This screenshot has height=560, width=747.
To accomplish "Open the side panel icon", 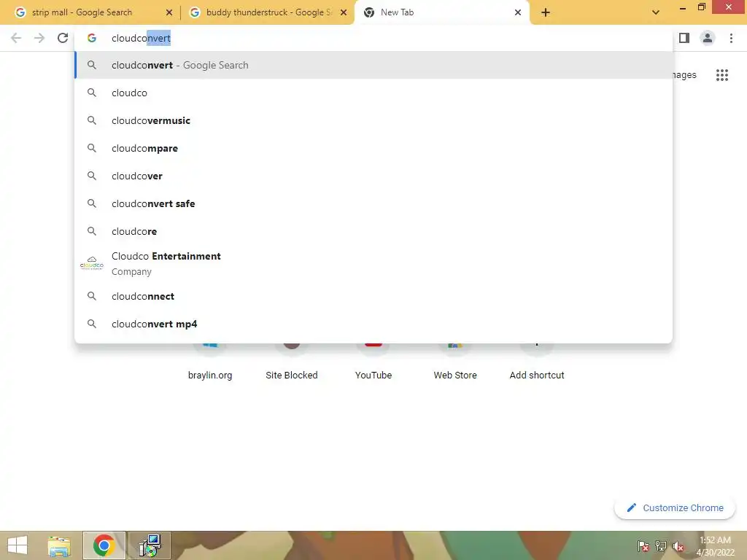I will pos(684,38).
